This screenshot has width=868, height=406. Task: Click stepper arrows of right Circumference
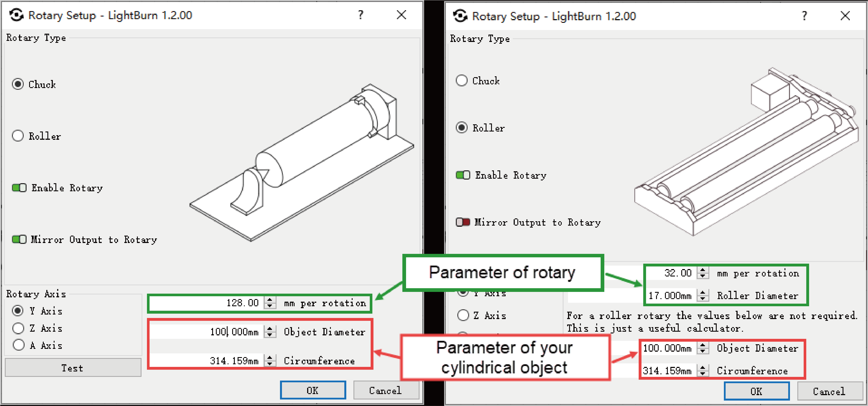703,370
